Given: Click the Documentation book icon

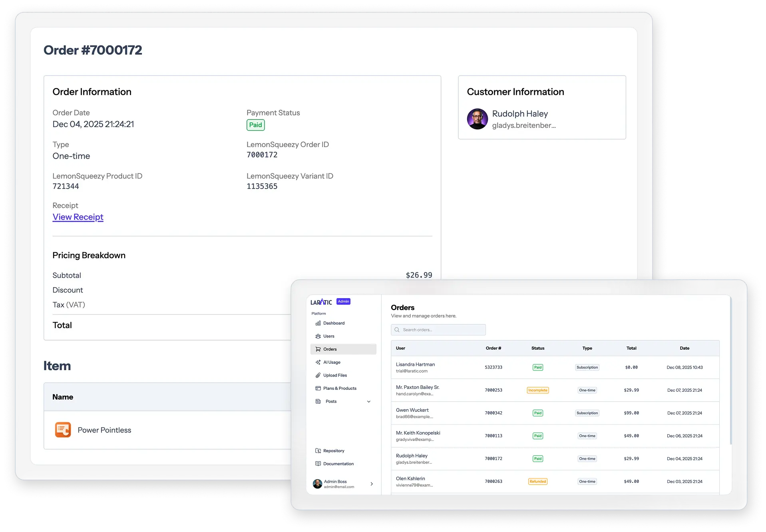Looking at the screenshot, I should (x=318, y=464).
